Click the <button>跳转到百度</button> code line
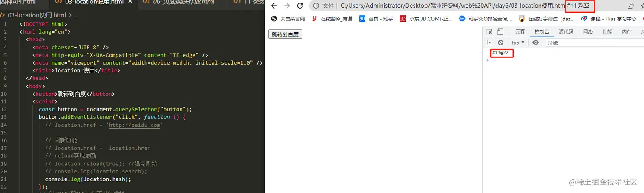This screenshot has width=644, height=193. point(73,94)
